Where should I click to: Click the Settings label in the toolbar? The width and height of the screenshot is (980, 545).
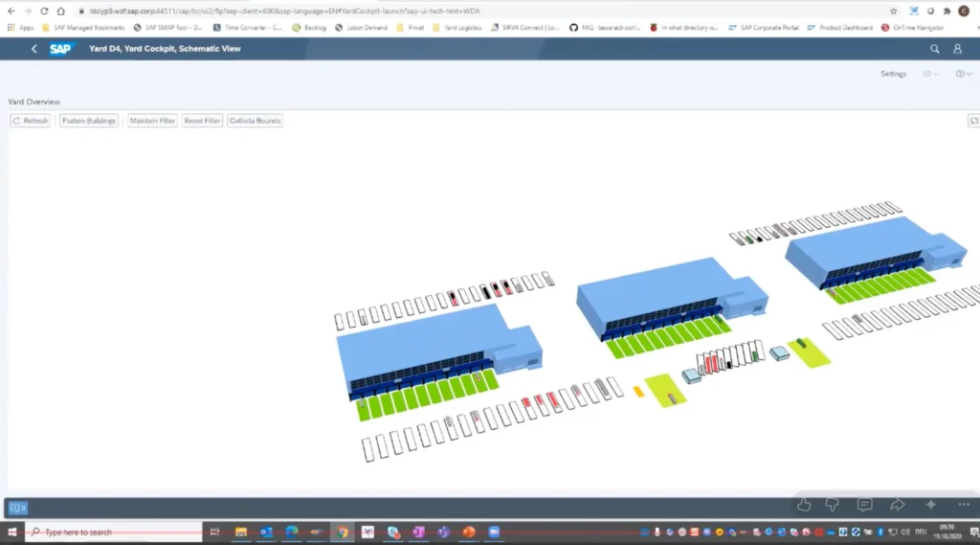coord(893,74)
